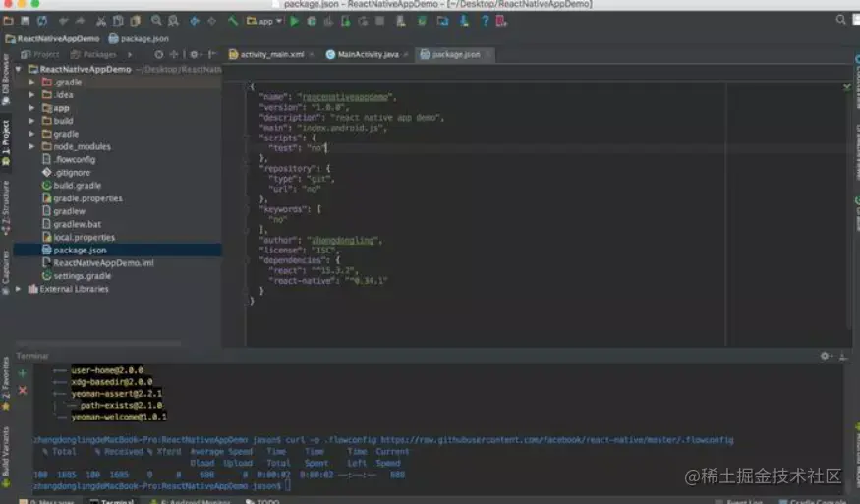This screenshot has width=860, height=504.
Task: Click package.json breadcrumb in navigation bar
Action: click(139, 39)
